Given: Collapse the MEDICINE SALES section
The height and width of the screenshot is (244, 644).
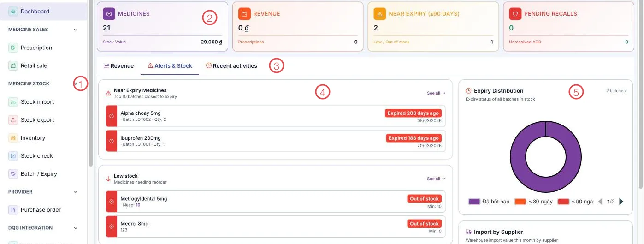Looking at the screenshot, I should coord(76,30).
